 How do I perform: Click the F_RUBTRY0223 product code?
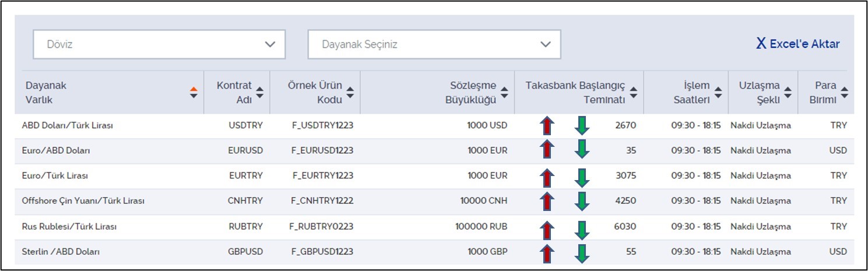[x=322, y=226]
